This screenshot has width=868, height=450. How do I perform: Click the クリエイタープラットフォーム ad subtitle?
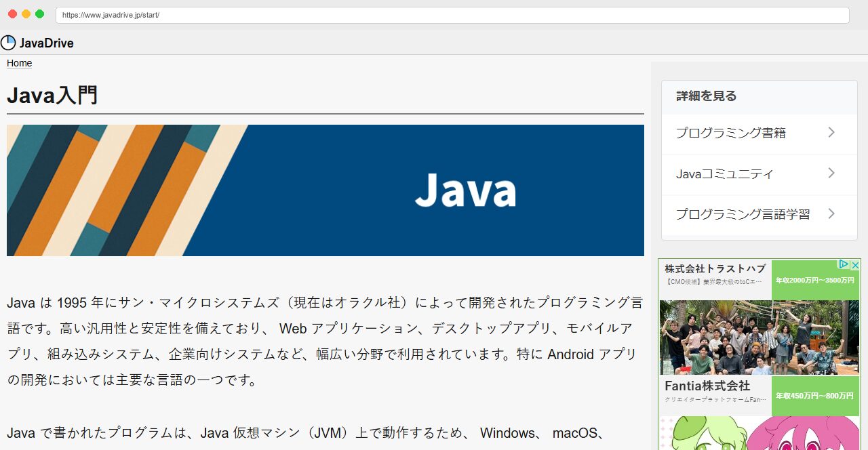tap(715, 400)
